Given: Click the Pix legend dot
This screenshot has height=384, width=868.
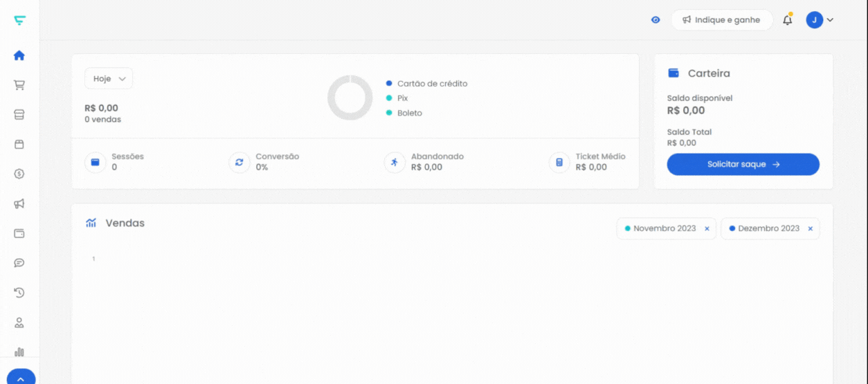Looking at the screenshot, I should tap(389, 98).
